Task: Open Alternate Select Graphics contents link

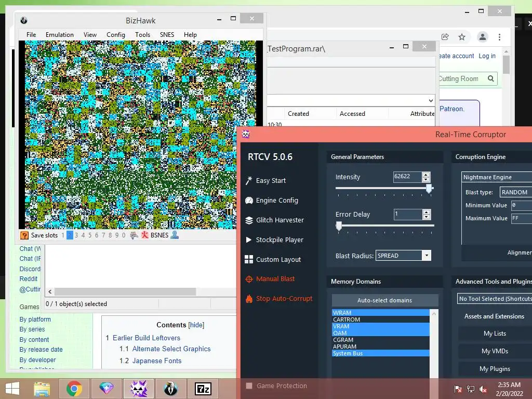Action: coord(171,349)
